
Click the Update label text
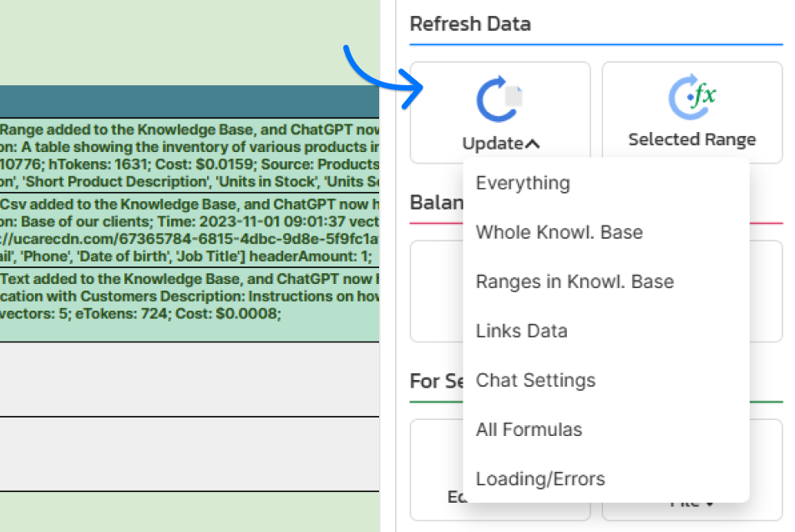click(x=493, y=144)
